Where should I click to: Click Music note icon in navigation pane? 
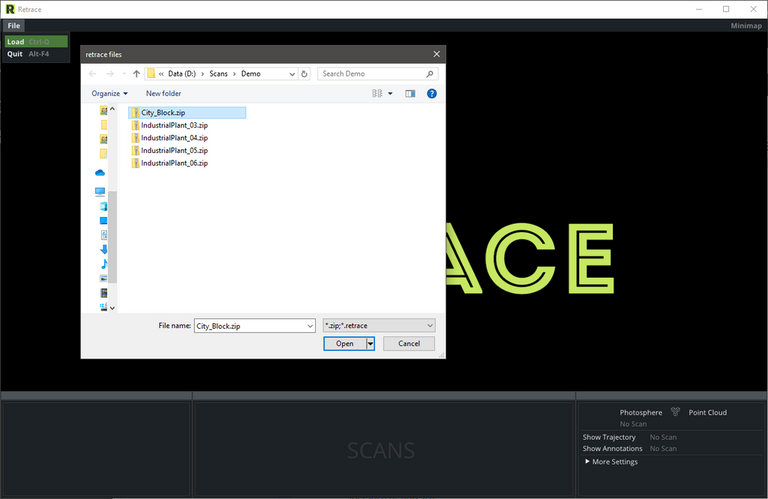(x=104, y=264)
